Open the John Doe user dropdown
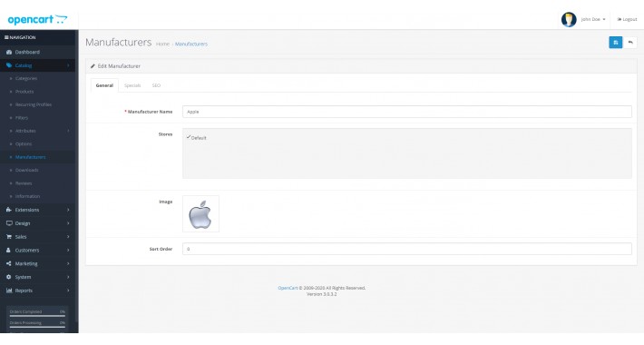This screenshot has width=644, height=345. pyautogui.click(x=593, y=19)
